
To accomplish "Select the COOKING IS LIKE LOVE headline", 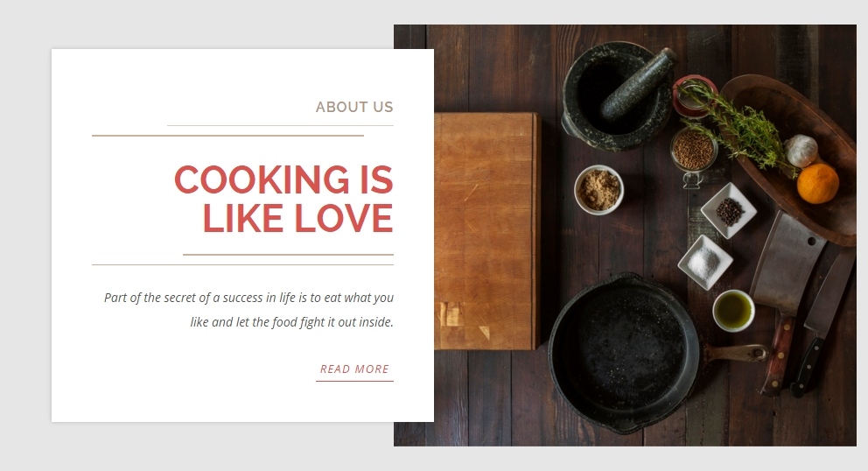I will [x=283, y=199].
